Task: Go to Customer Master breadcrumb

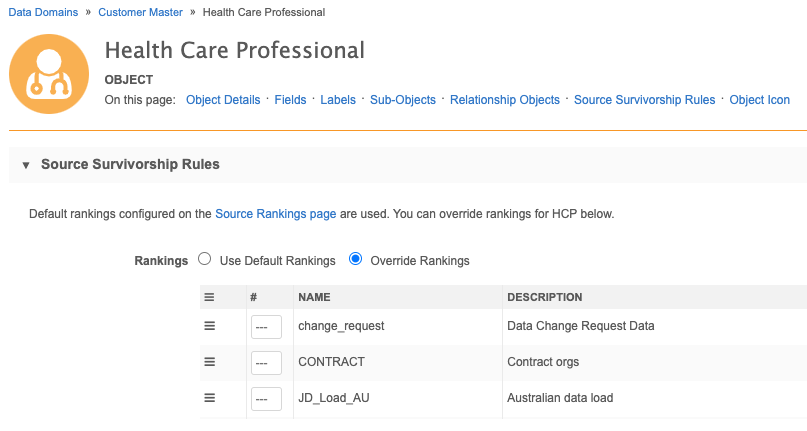Action: [140, 12]
